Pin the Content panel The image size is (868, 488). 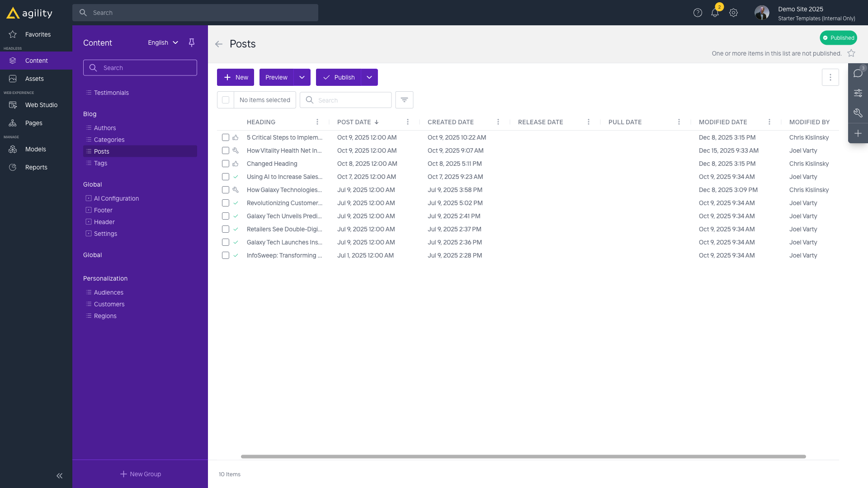pyautogui.click(x=192, y=42)
